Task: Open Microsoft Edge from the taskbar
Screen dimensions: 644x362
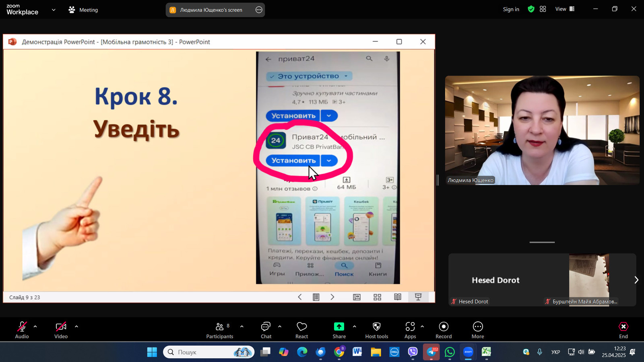Action: pyautogui.click(x=302, y=352)
